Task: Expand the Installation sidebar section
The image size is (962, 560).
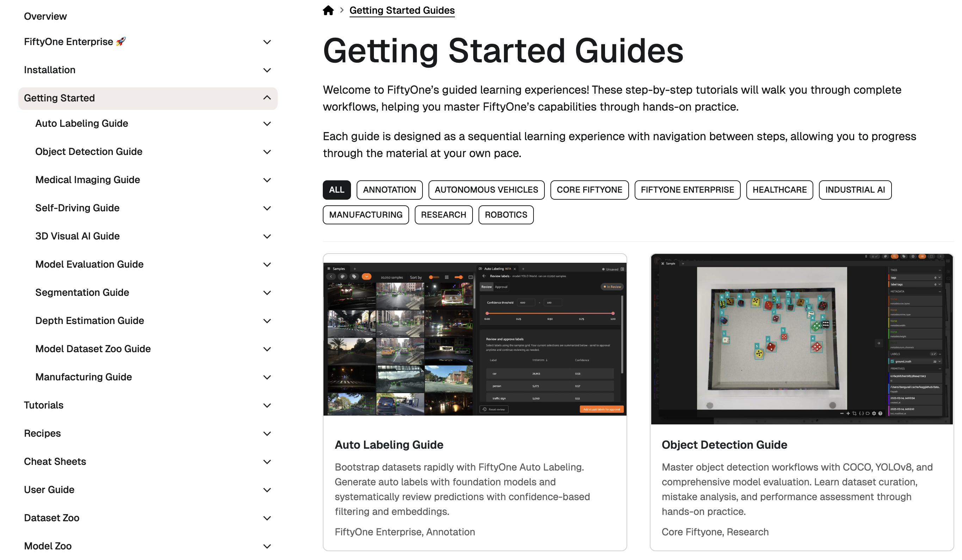Action: 267,70
